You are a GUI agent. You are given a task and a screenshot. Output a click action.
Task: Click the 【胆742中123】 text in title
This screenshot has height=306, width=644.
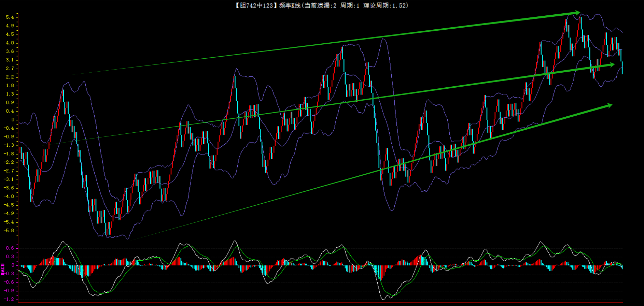[x=255, y=5]
